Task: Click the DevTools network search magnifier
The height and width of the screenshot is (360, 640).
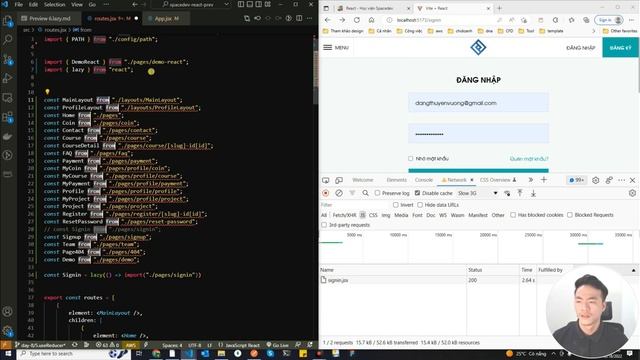Action: coord(365,193)
